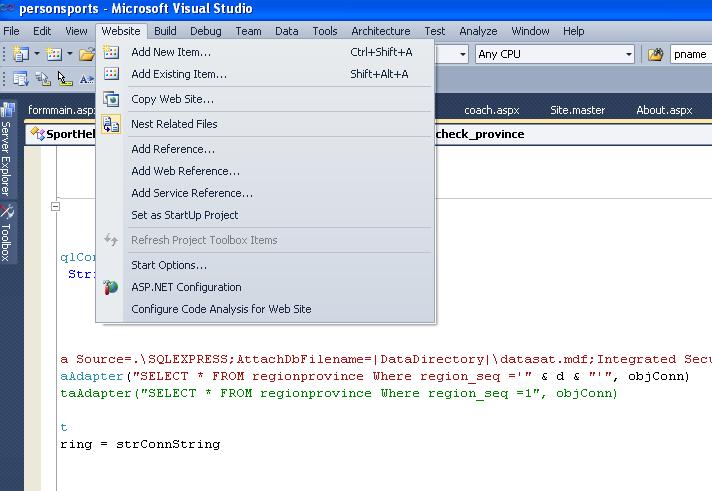
Task: Click the Add New Item toolbar icon
Action: 54,54
